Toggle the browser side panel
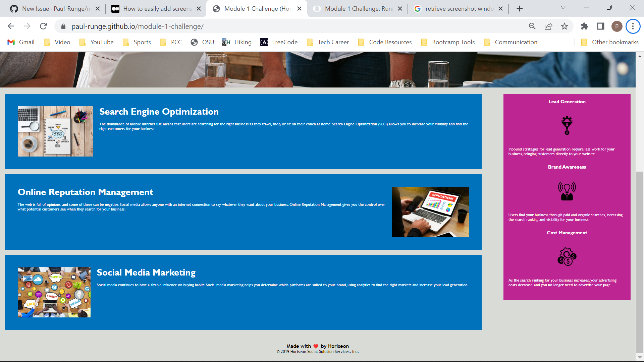 coord(601,26)
